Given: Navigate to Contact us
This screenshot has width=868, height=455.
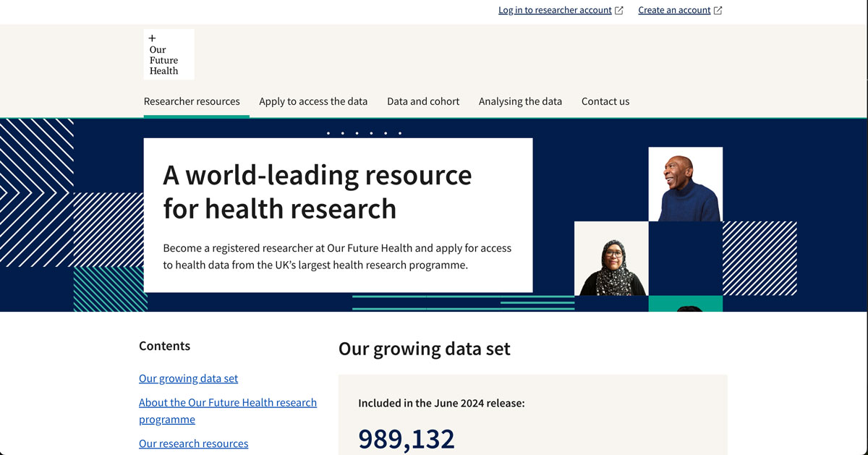Looking at the screenshot, I should point(605,101).
